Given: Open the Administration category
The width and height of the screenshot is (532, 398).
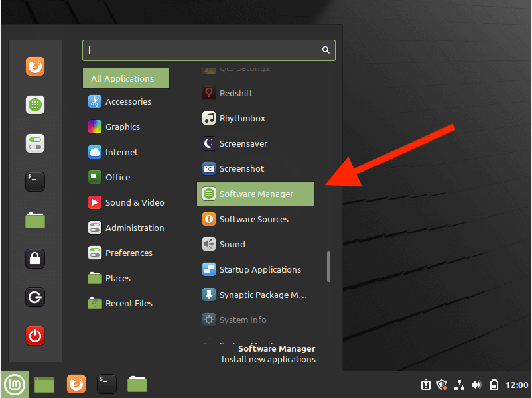Looking at the screenshot, I should [126, 228].
